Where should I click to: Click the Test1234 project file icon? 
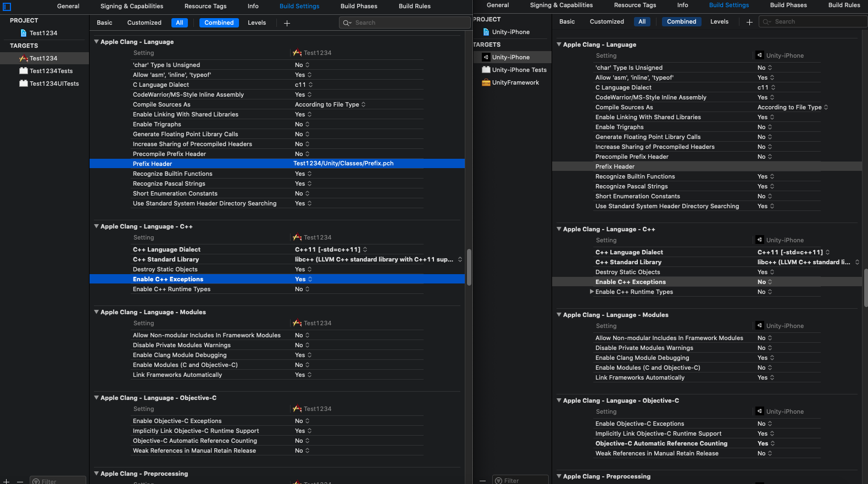(24, 33)
